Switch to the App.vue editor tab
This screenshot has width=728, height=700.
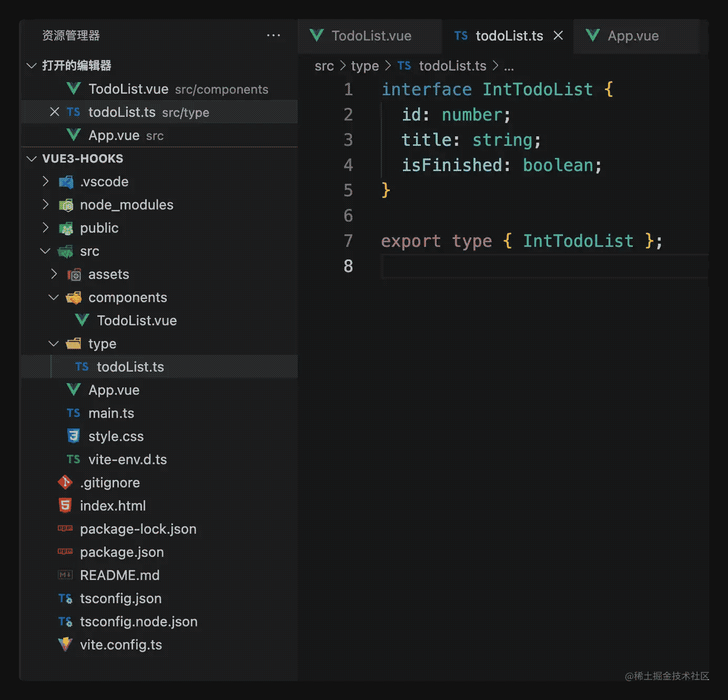632,36
